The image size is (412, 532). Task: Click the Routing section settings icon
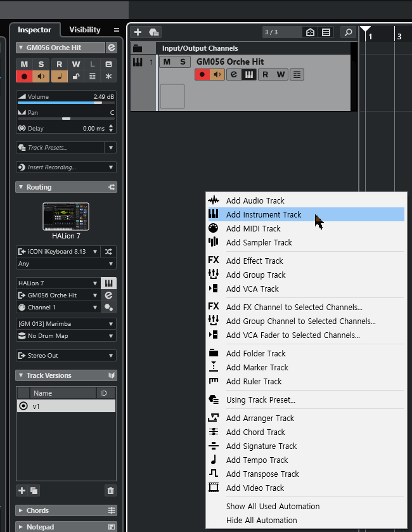[x=112, y=187]
